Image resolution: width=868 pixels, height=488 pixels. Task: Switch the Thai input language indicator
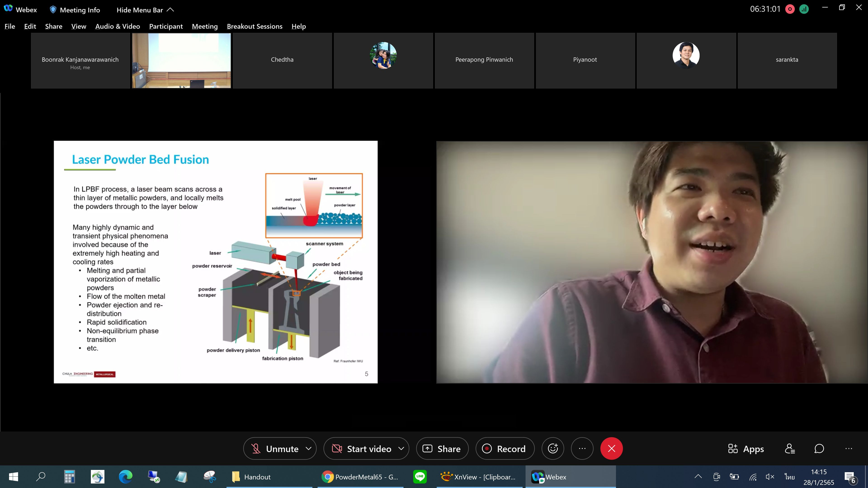click(x=790, y=476)
